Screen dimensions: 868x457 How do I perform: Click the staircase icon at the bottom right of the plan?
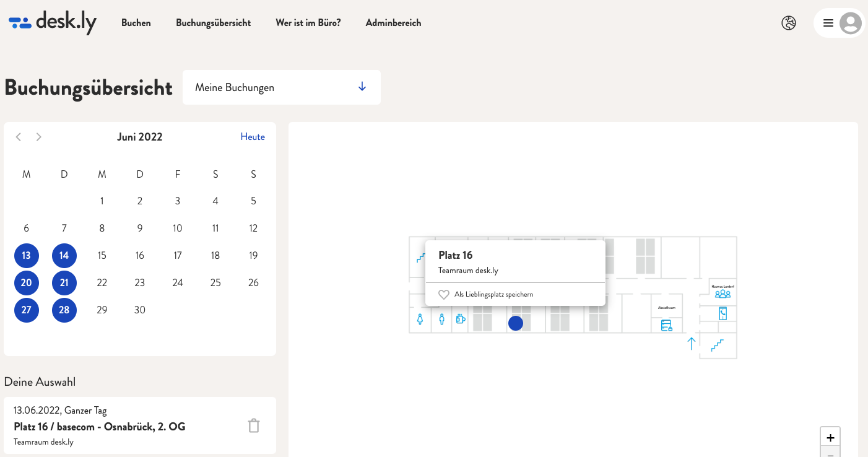point(717,346)
